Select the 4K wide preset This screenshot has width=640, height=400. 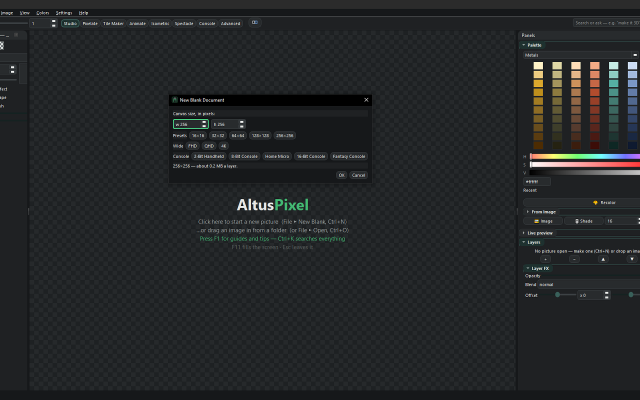coord(223,146)
